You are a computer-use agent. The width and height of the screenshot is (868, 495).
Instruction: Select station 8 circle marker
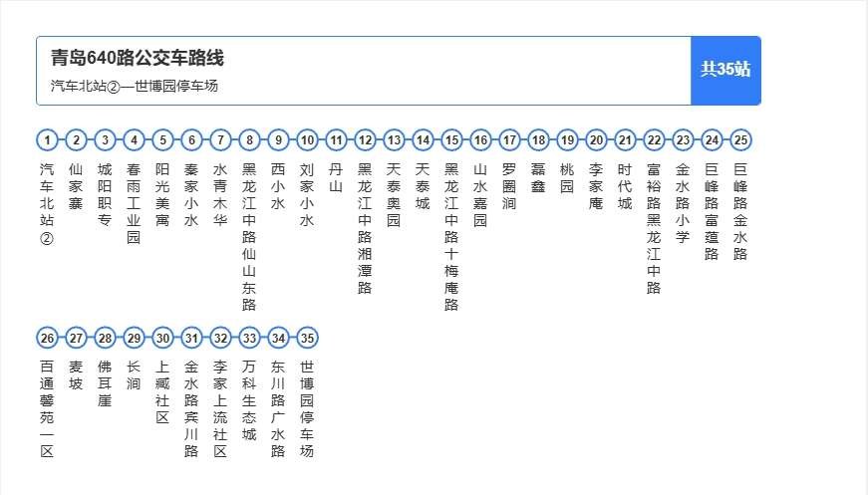click(250, 139)
